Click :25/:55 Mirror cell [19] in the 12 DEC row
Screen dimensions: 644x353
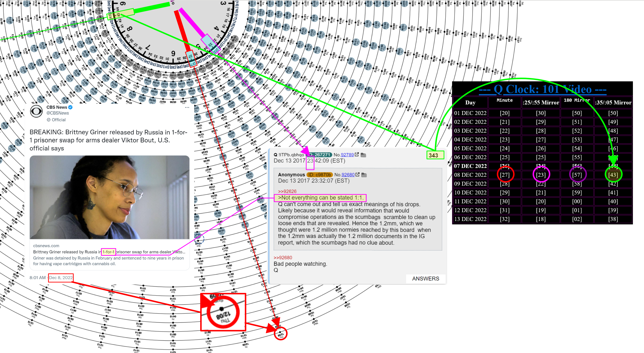[541, 210]
